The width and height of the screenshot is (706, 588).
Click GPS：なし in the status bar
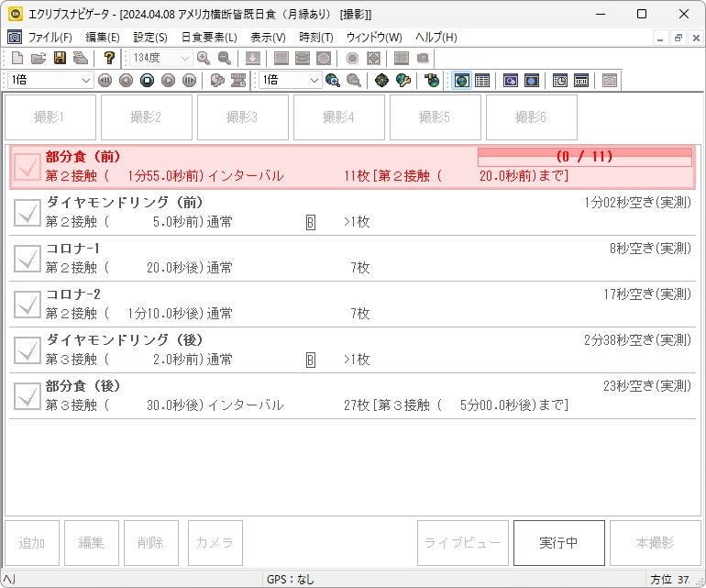coord(291,580)
